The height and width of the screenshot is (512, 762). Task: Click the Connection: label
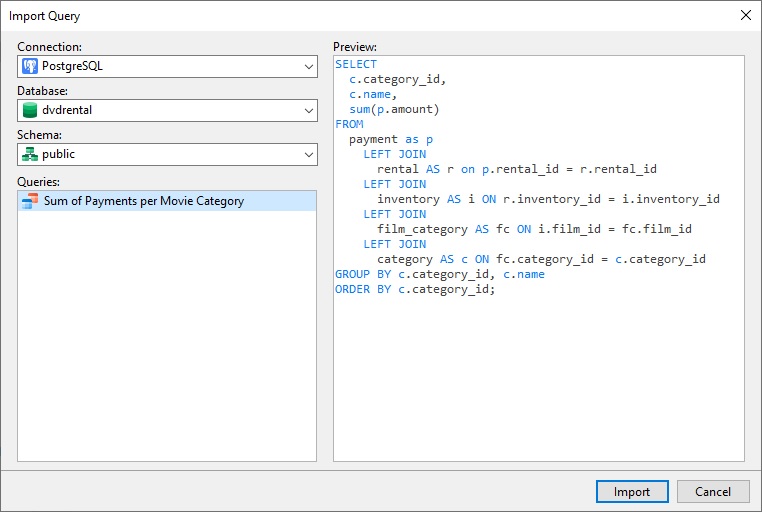50,47
